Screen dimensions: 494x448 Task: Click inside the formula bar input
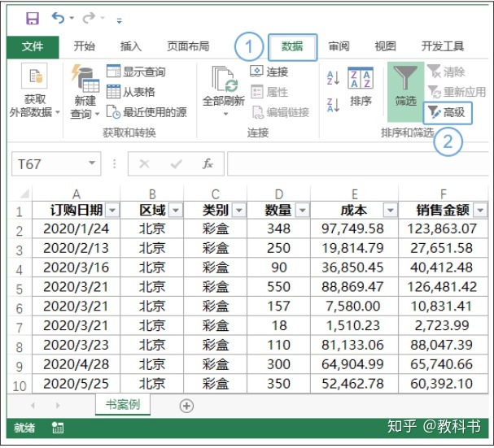358,163
